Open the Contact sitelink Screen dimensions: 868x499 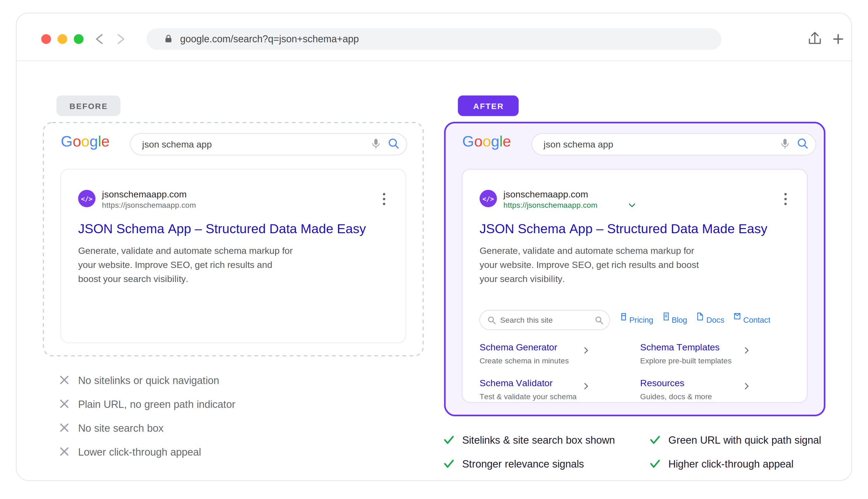[756, 320]
